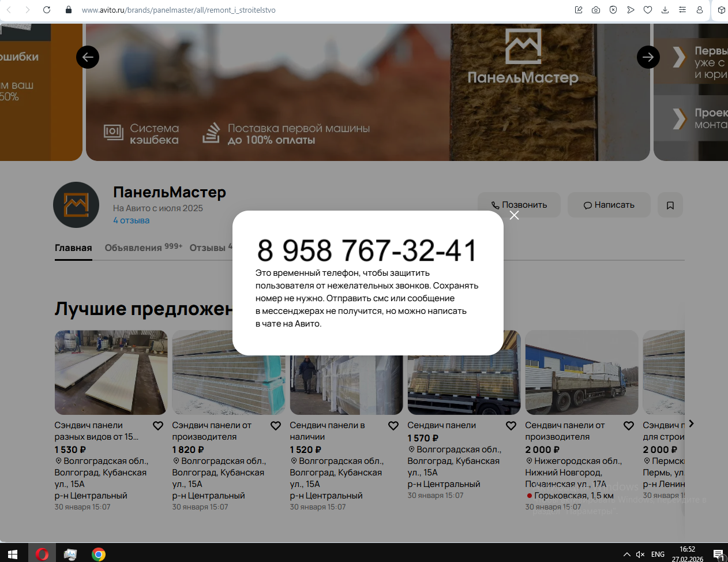Image resolution: width=728 pixels, height=562 pixels.
Task: Open Windows Start menu
Action: pyautogui.click(x=13, y=554)
